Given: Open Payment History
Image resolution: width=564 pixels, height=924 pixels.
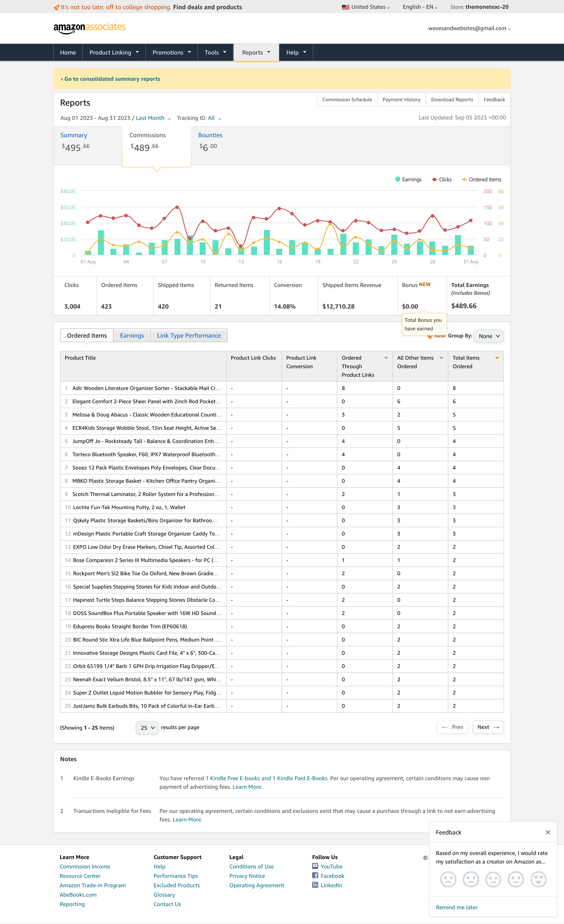Looking at the screenshot, I should click(402, 99).
